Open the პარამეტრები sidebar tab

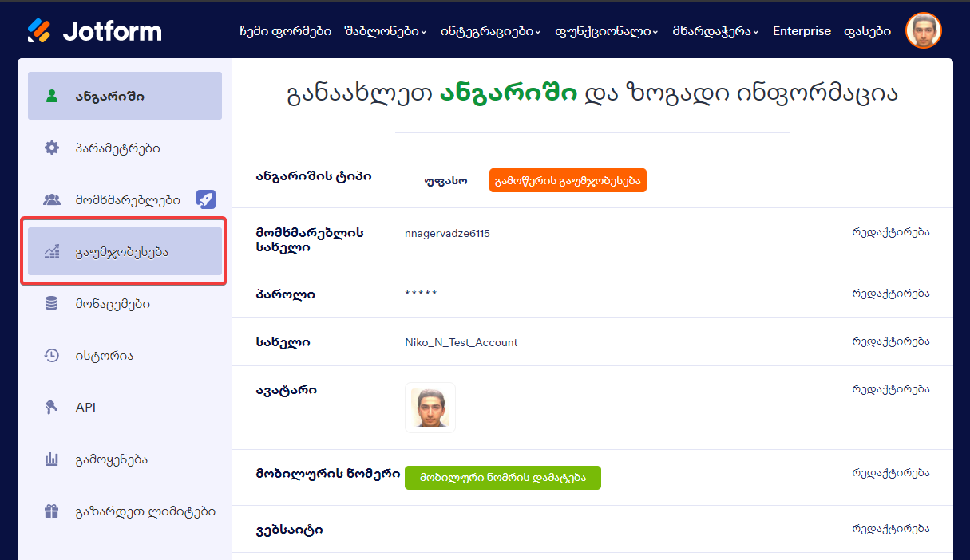pyautogui.click(x=125, y=148)
